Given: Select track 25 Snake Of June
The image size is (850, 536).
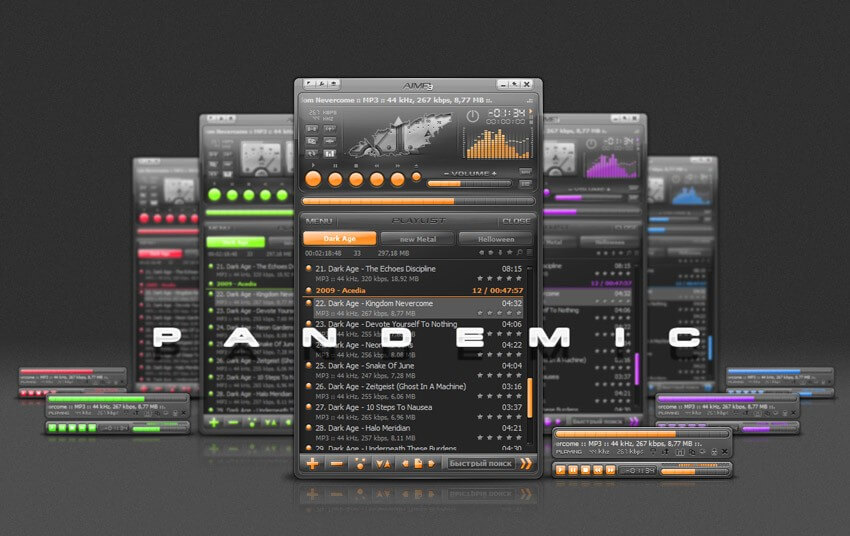Looking at the screenshot, I should (x=414, y=370).
